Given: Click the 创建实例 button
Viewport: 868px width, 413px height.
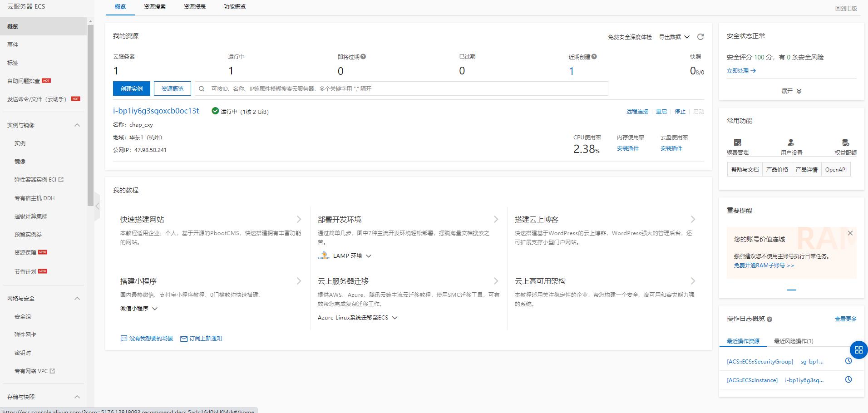Looking at the screenshot, I should pos(132,89).
